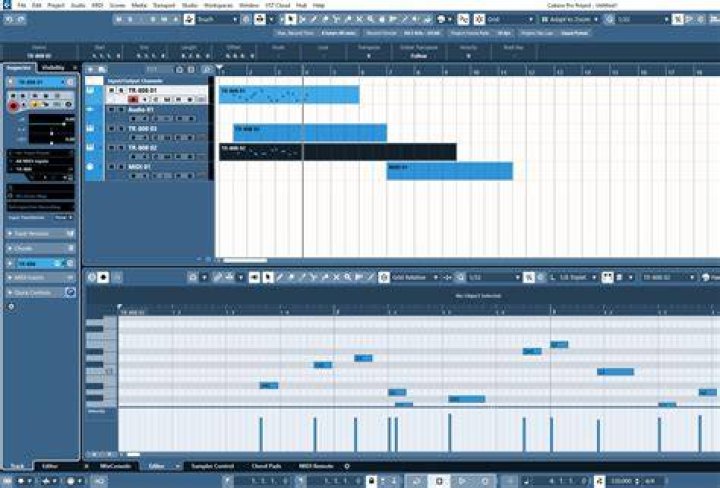Open the Edit menu
Screen dimensions: 720x488
[37, 6]
